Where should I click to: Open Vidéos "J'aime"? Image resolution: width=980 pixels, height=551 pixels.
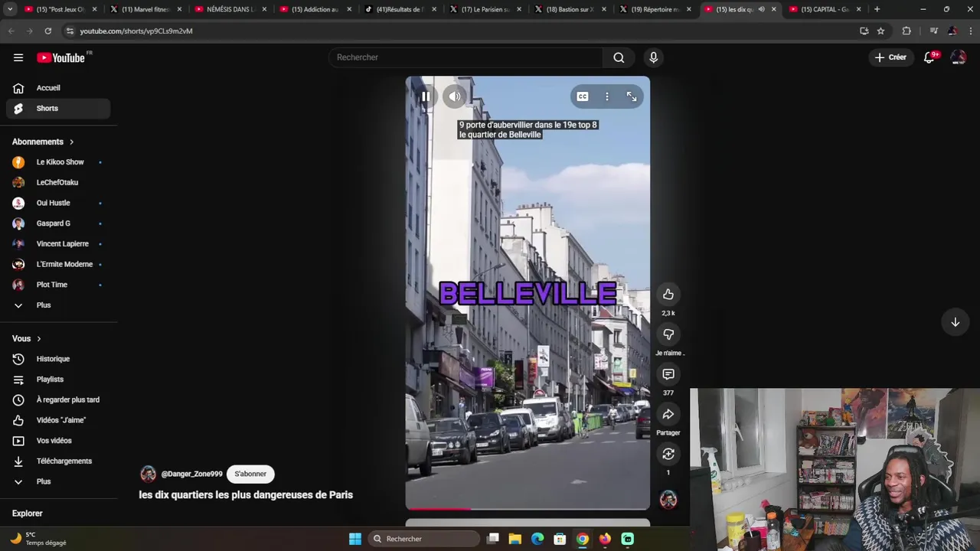pos(58,420)
